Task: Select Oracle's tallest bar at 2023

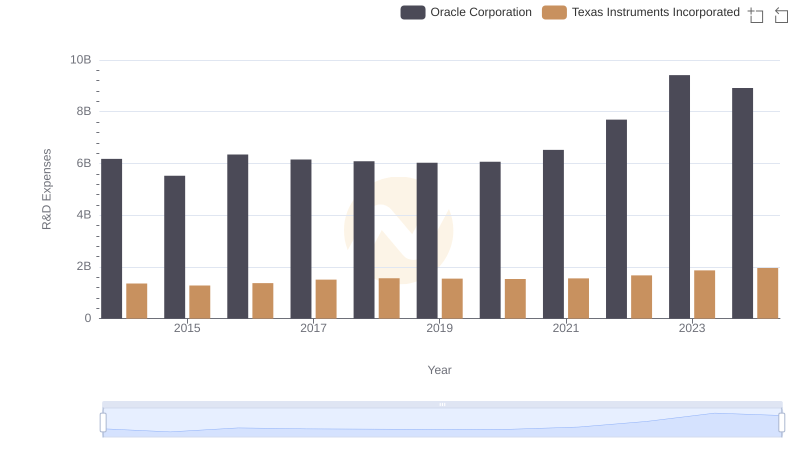Action: [680, 197]
